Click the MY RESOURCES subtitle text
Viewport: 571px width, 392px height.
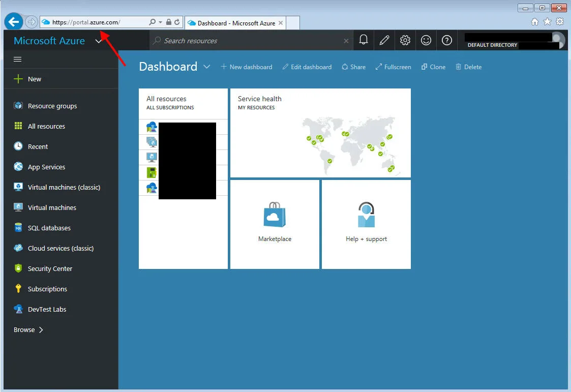(x=256, y=108)
